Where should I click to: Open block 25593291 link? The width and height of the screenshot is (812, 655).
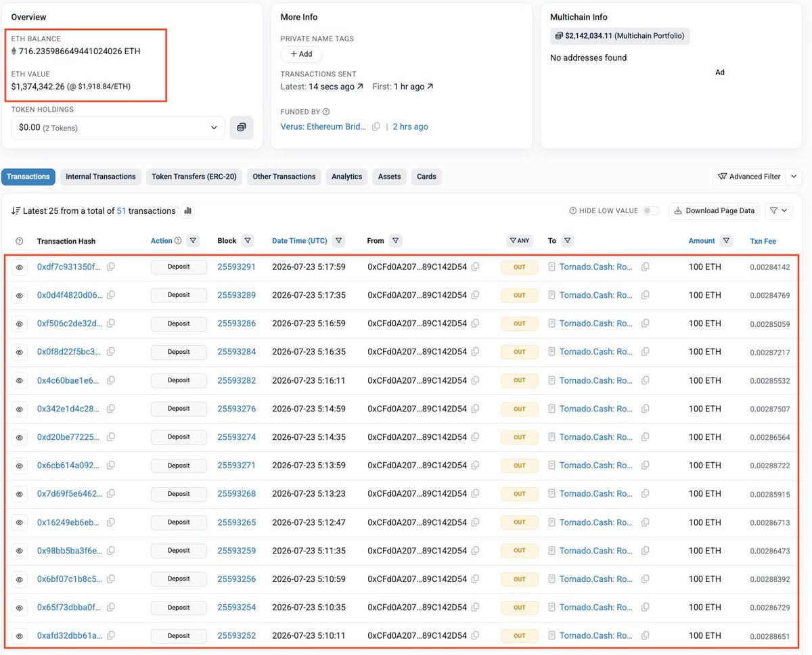[x=237, y=267]
